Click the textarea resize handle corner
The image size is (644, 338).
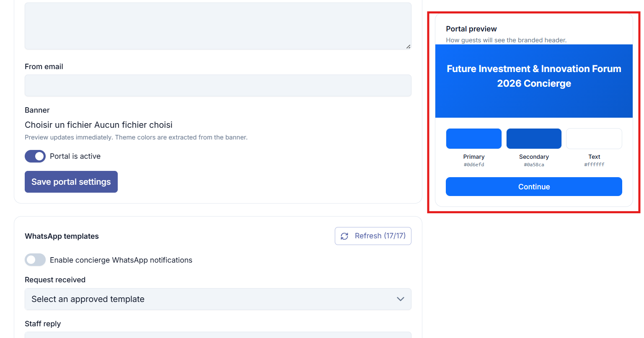coord(408,46)
